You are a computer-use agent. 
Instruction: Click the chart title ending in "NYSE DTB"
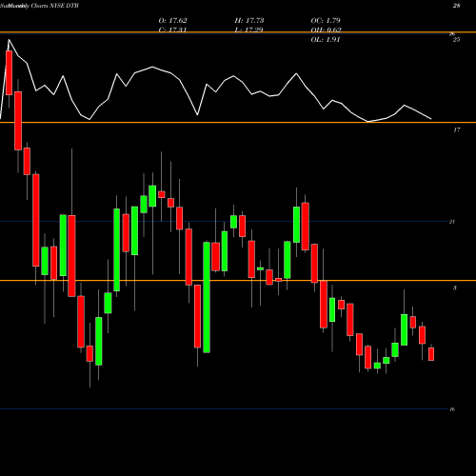(x=39, y=6)
